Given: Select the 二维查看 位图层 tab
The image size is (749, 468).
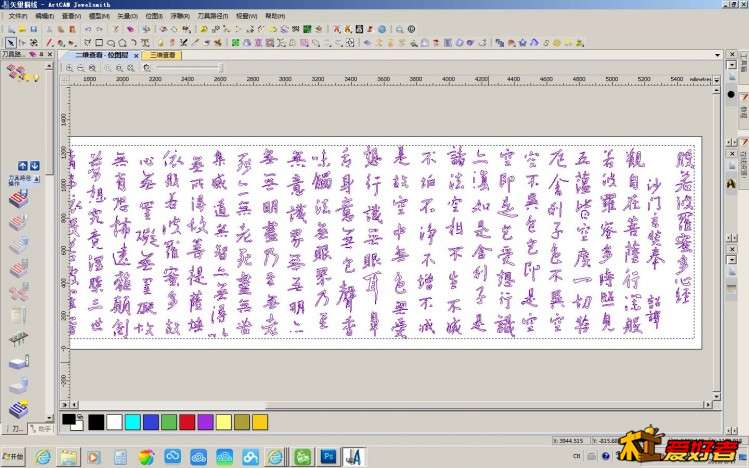Looking at the screenshot, I should 101,55.
